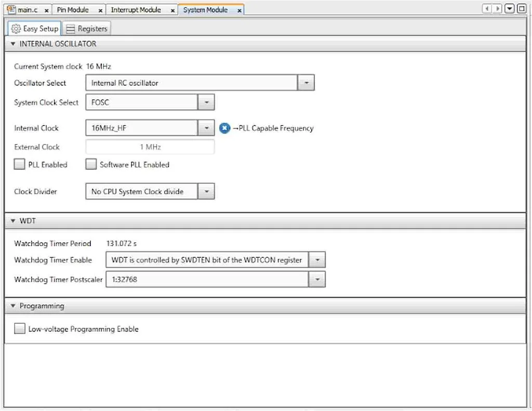This screenshot has height=411, width=532.
Task: Close the Interrupt Module tab with its x icon
Action: [172, 9]
